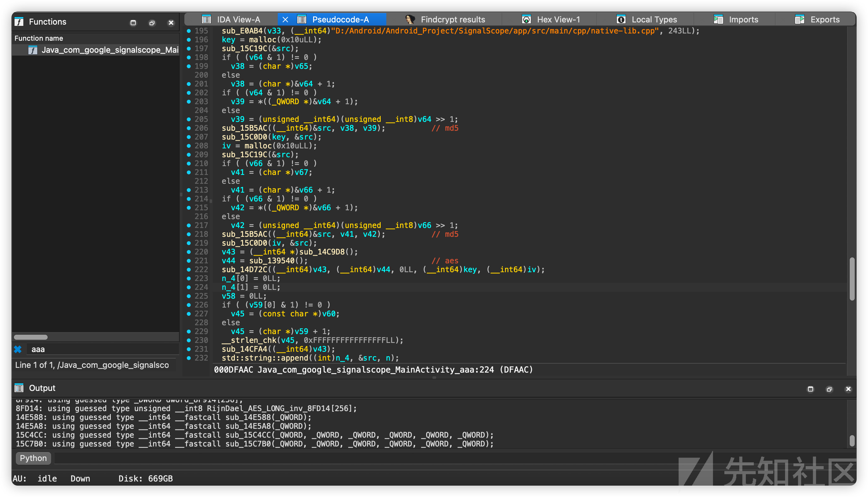Viewport: 868px width, 497px height.
Task: Click sub_E0AB4 call on line 195
Action: pos(242,31)
